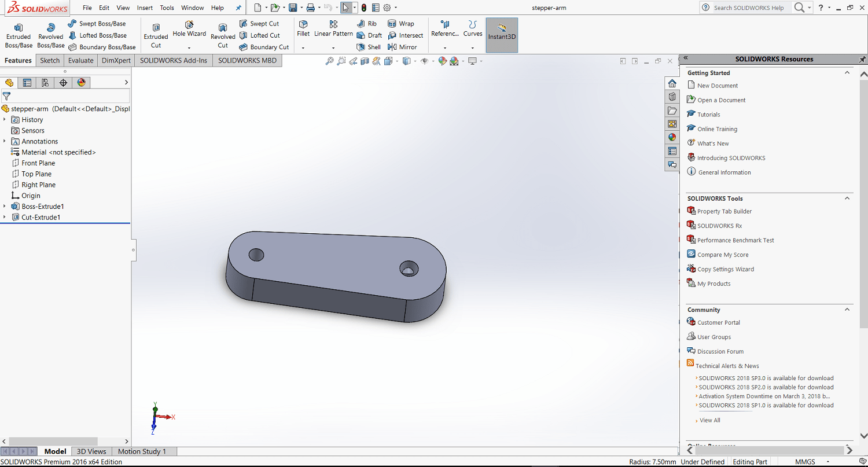868x467 pixels.
Task: Select the Lofted Cut tool
Action: (260, 35)
